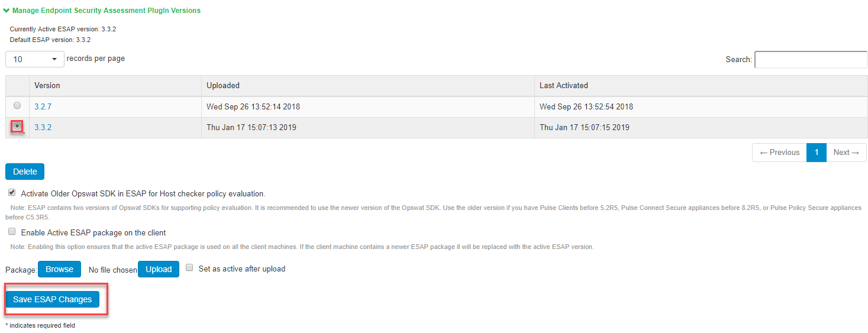Click in the Search input field
Viewport: 868px width, 333px height.
pos(811,60)
